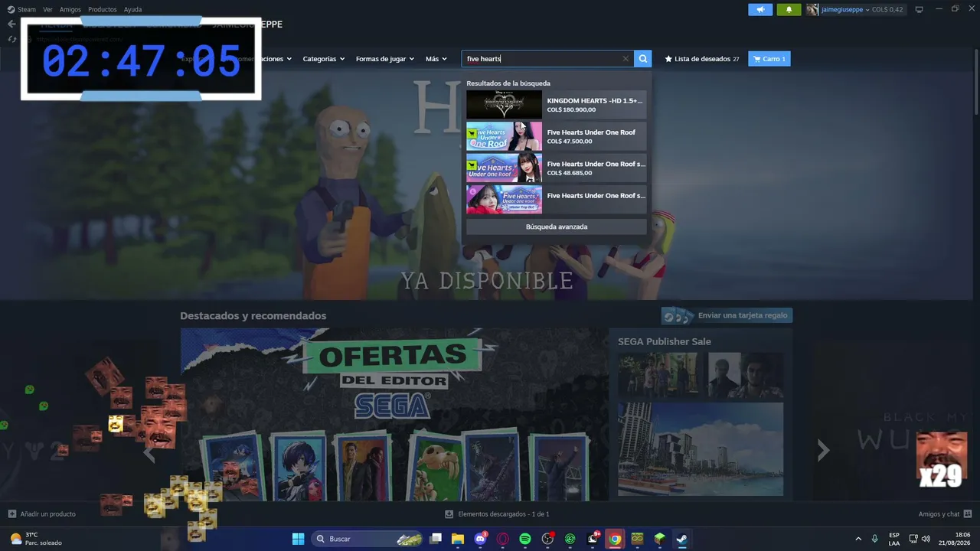Click the Windows taskbar Buscar search box
Image resolution: width=980 pixels, height=551 pixels.
(368, 539)
